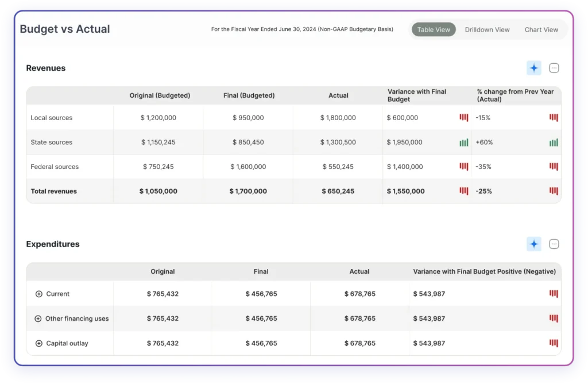This screenshot has height=384, width=588.
Task: Open the more options menu for Expenditures
Action: click(554, 244)
